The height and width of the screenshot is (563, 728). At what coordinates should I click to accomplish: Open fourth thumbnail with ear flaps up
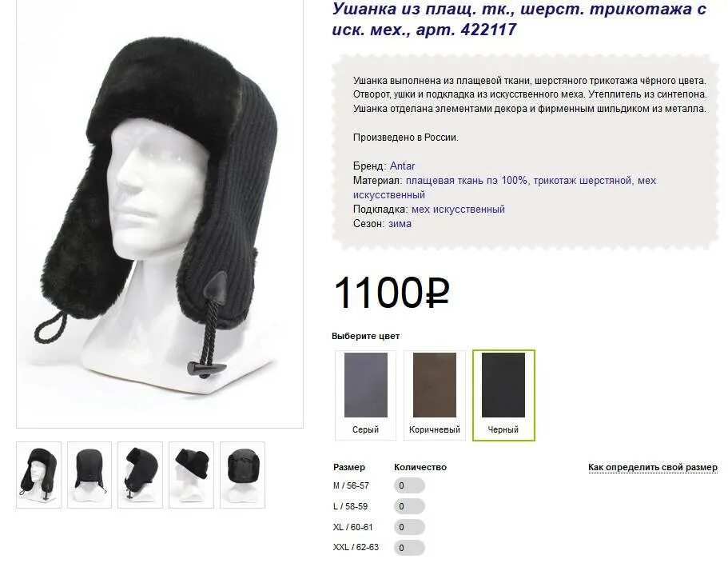191,475
